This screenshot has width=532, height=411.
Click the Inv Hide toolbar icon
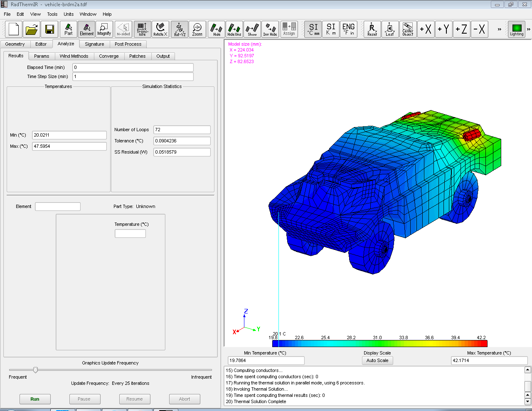(x=270, y=29)
